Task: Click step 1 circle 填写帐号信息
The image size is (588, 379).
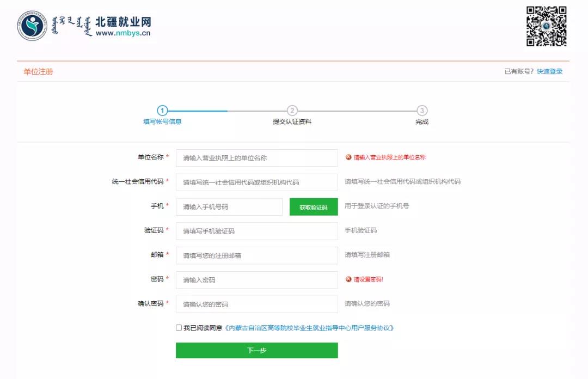Action: (162, 111)
